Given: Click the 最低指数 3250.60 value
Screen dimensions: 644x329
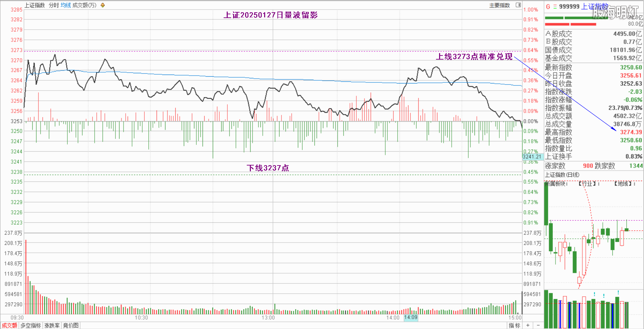Looking at the screenshot, I should pyautogui.click(x=631, y=140).
